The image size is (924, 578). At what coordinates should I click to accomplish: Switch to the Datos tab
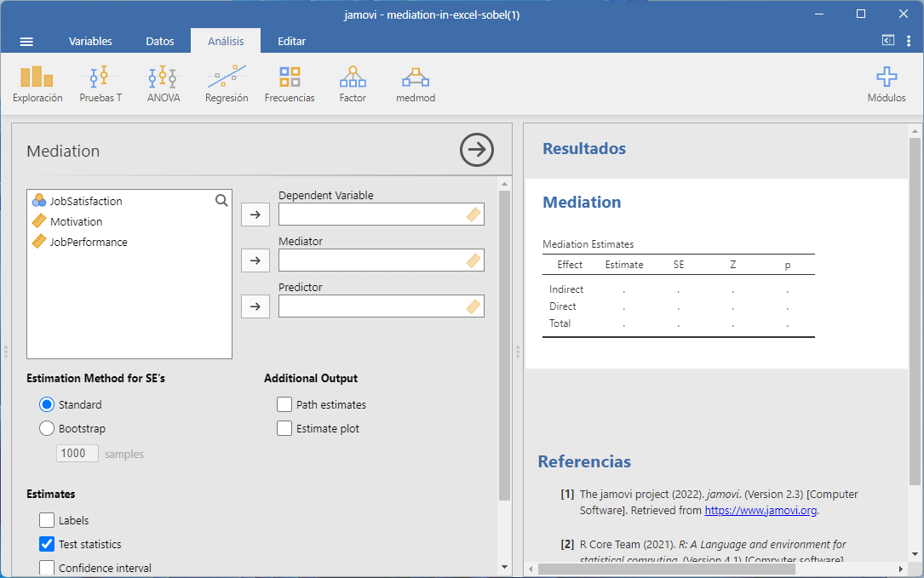click(160, 41)
